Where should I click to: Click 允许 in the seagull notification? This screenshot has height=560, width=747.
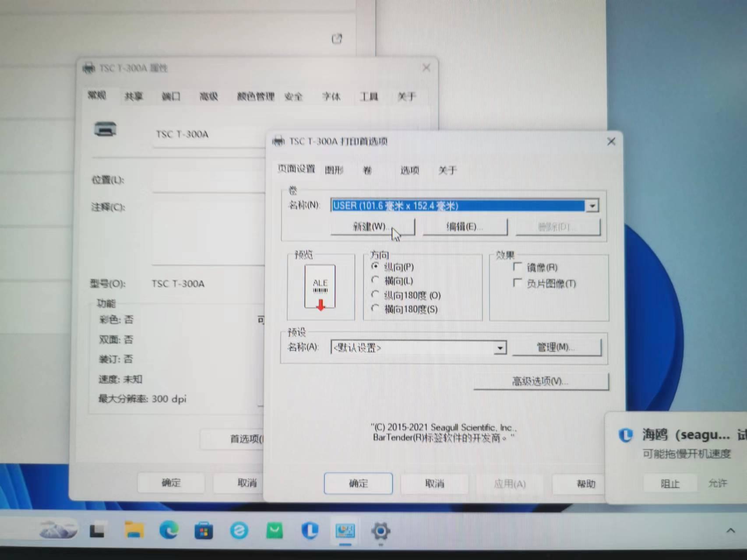pos(718,483)
